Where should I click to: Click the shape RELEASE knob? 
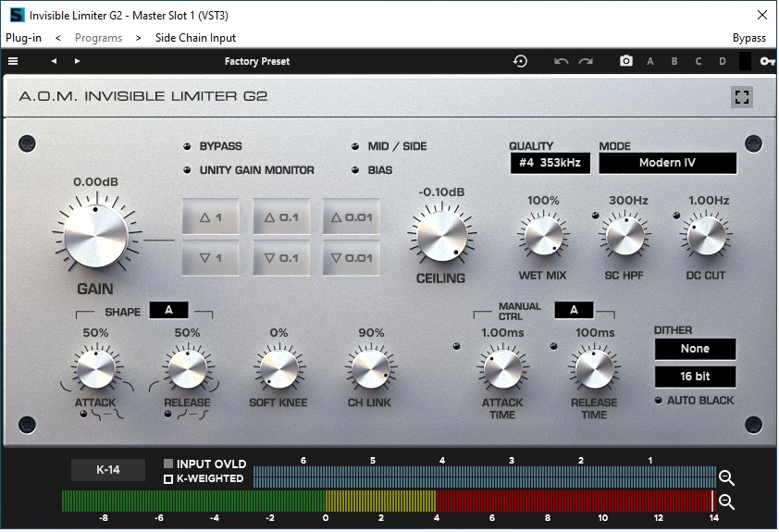tap(187, 369)
